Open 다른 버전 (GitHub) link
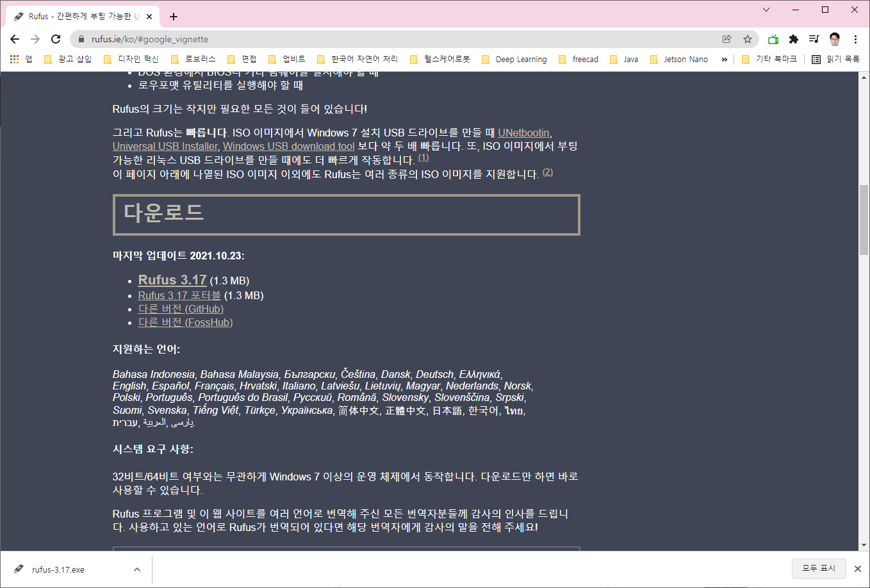 coord(181,309)
